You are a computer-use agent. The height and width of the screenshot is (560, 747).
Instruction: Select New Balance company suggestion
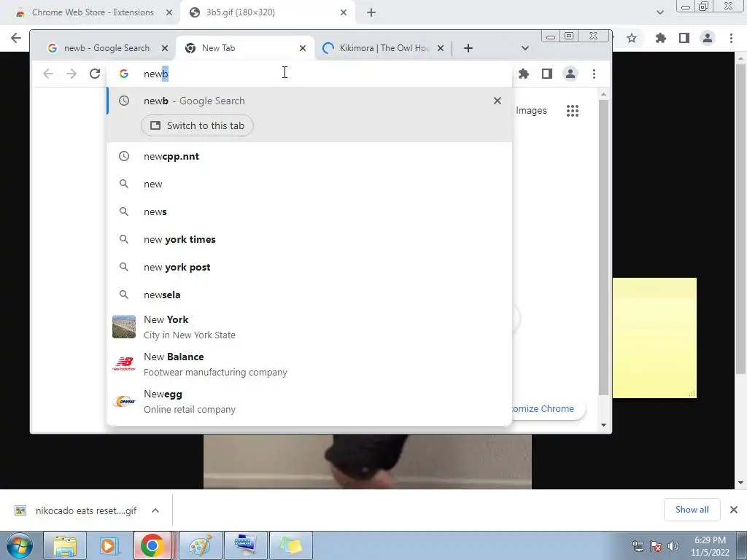pyautogui.click(x=309, y=365)
